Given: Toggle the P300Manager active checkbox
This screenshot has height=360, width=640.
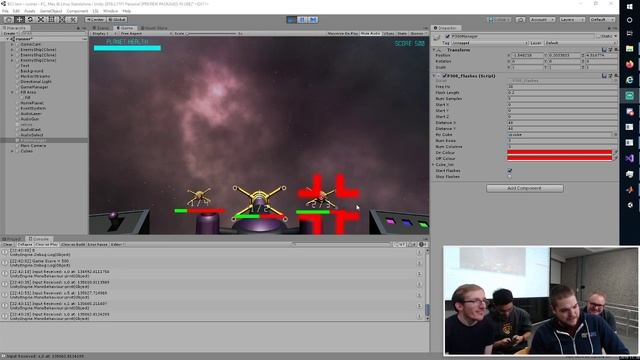Looking at the screenshot, I should pos(448,37).
